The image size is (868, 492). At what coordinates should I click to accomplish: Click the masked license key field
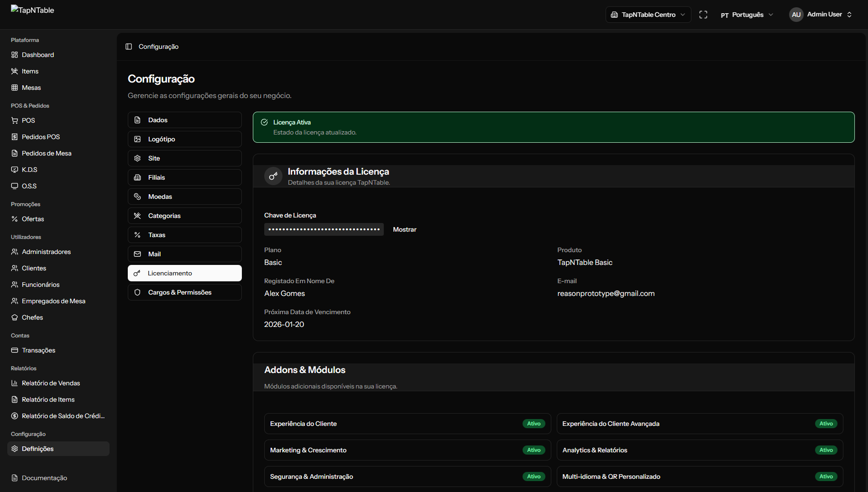324,229
